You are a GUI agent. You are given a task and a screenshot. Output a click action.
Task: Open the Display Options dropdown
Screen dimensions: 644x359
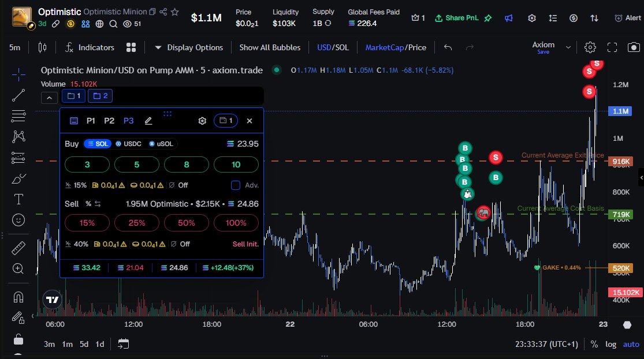189,47
